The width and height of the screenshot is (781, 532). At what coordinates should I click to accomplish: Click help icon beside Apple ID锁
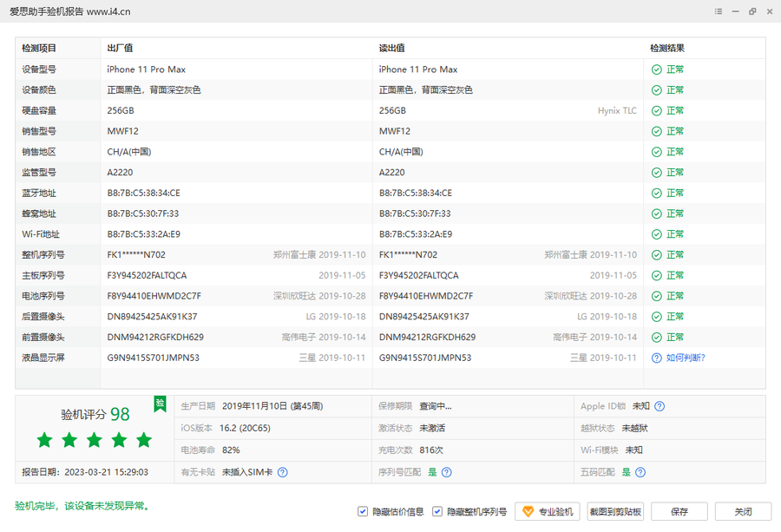click(x=660, y=406)
